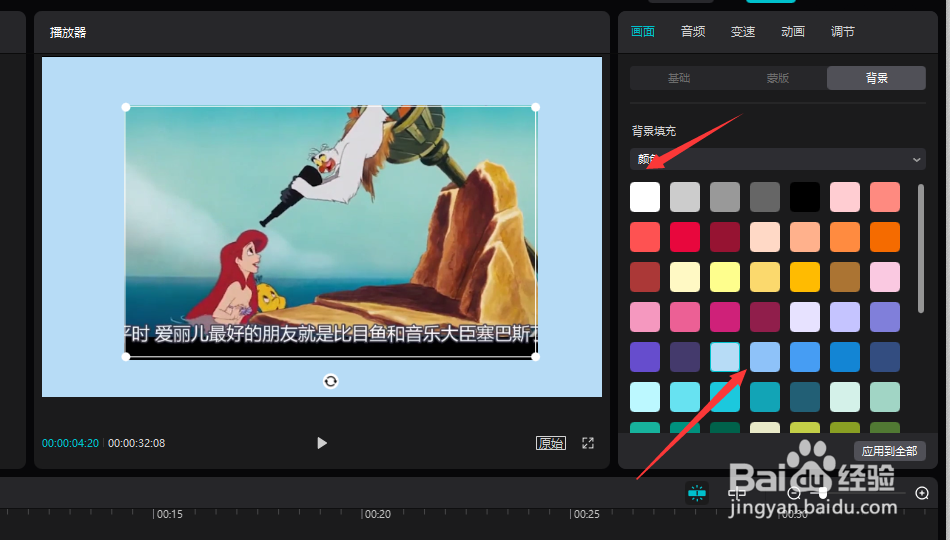Click the top-left corner handle of video frame

coord(126,107)
